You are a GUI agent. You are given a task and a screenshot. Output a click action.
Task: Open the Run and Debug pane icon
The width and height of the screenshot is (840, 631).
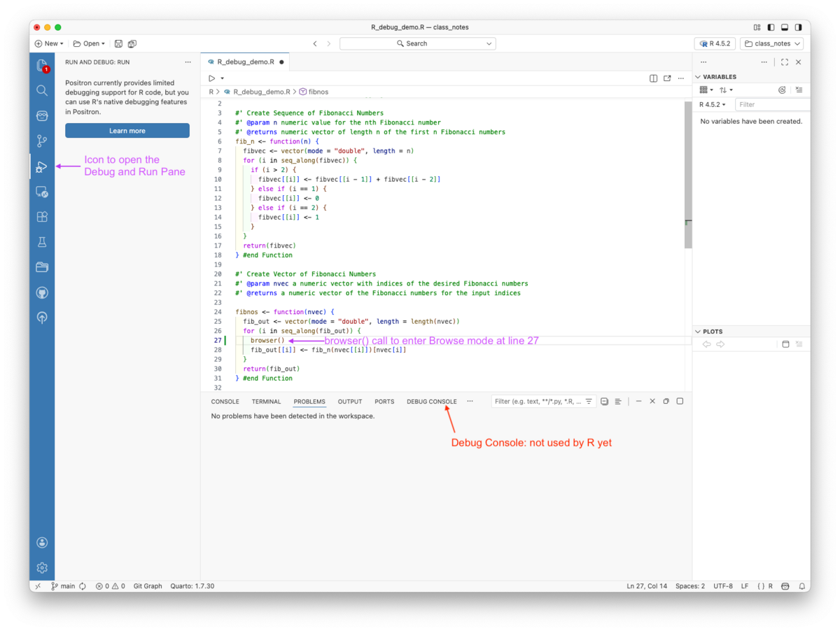(42, 166)
